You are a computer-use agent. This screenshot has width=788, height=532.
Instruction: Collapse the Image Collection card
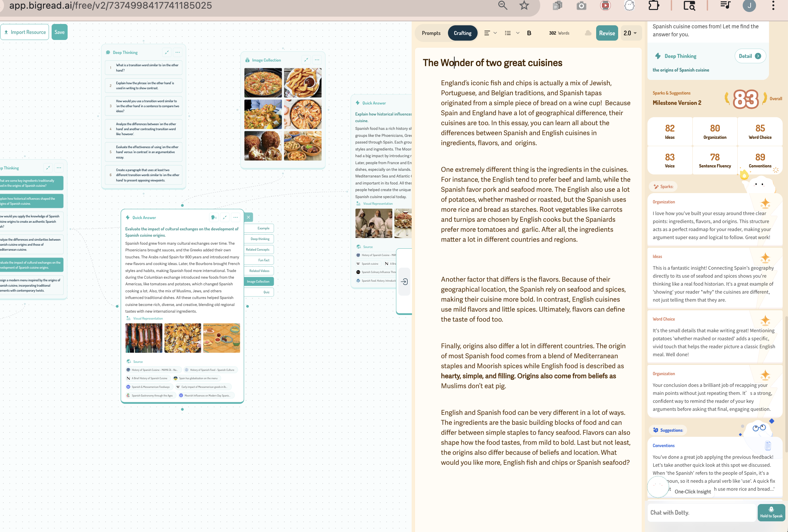pos(306,60)
